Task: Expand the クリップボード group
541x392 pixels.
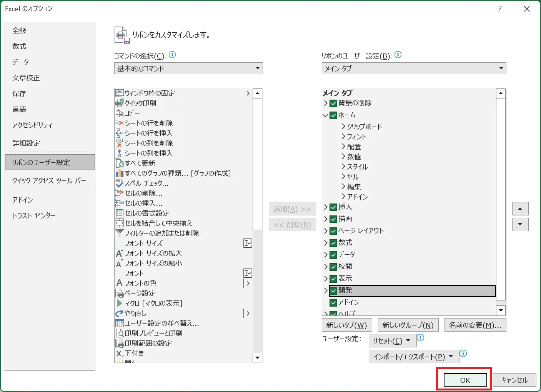Action: pos(343,127)
